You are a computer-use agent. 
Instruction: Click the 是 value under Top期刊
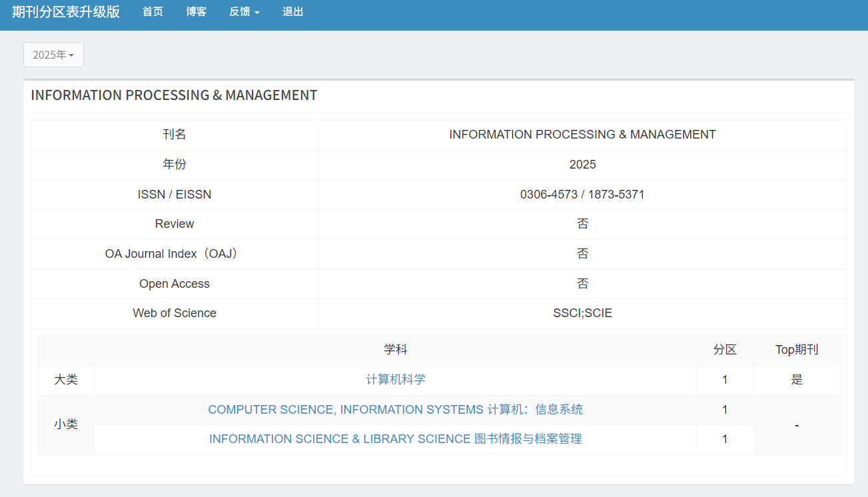click(x=797, y=380)
